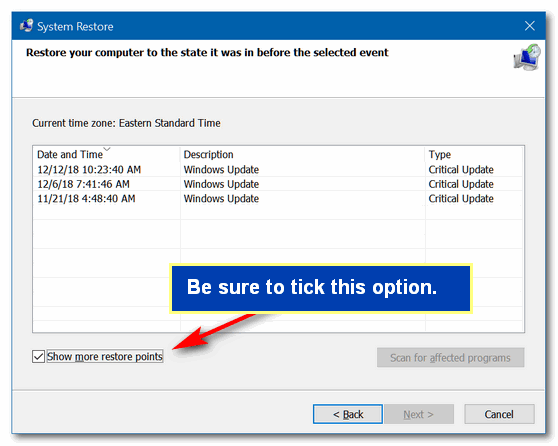This screenshot has width=558, height=446.
Task: Untick Show more restore points checkbox
Action: point(38,356)
